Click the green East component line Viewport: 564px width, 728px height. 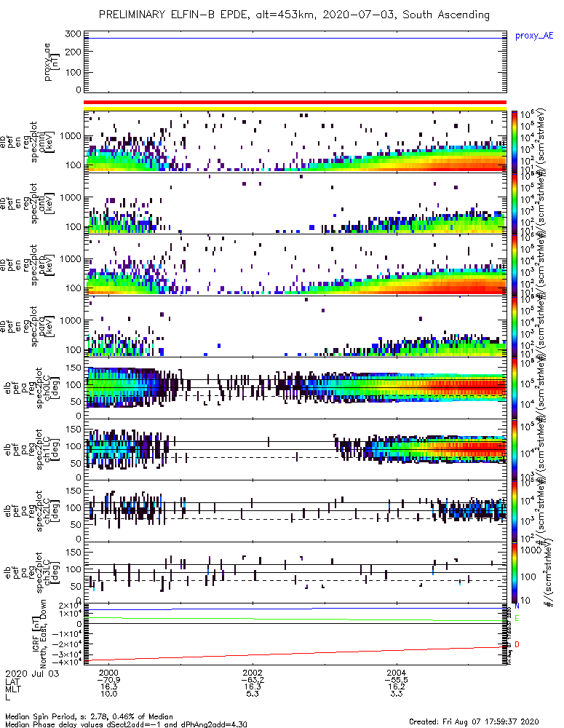click(295, 620)
